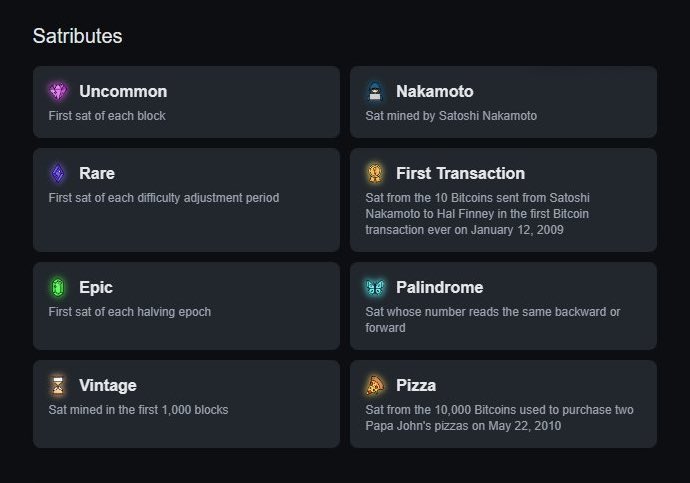Image resolution: width=690 pixels, height=483 pixels.
Task: Click the Papa John's pizzas description text
Action: pos(499,418)
